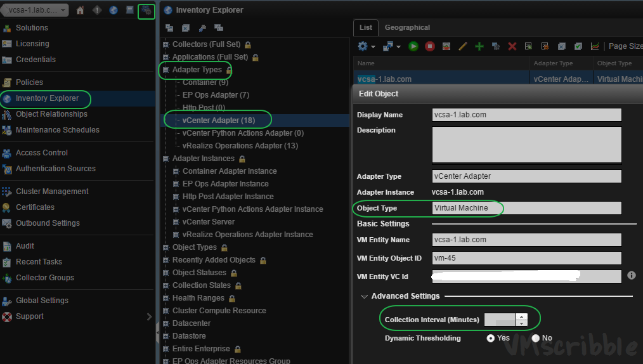
Task: Expand the Collectors (Full Set) node
Action: point(166,44)
